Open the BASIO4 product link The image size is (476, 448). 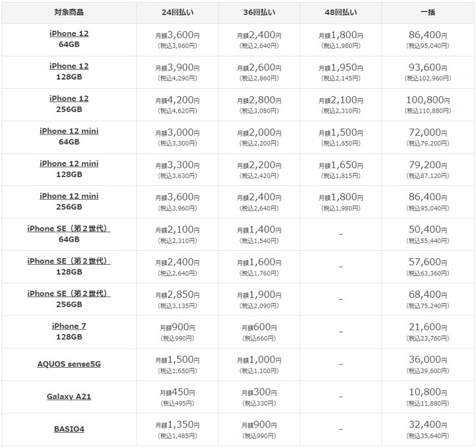coord(69,429)
